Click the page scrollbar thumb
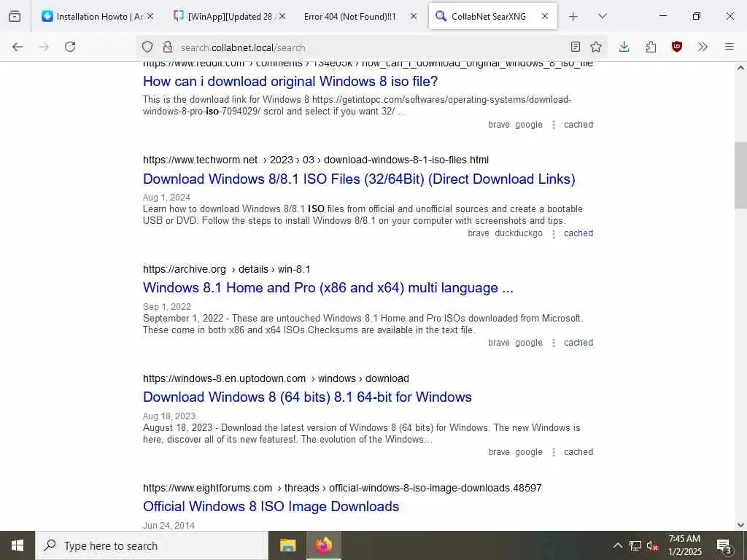The height and width of the screenshot is (560, 747). pyautogui.click(x=740, y=175)
